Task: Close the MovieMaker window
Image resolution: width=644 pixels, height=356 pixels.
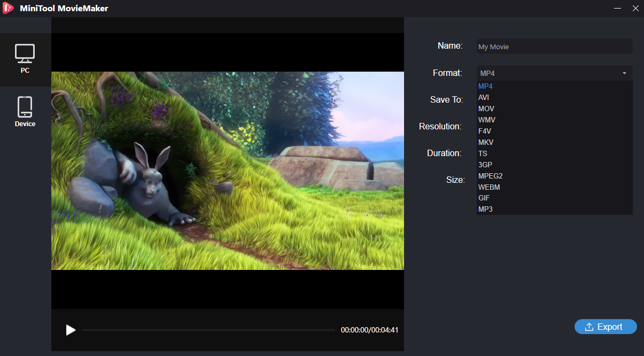Action: point(635,8)
